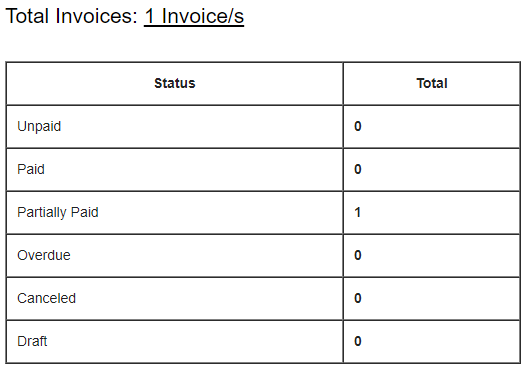Image resolution: width=528 pixels, height=370 pixels.
Task: Select the Unpaid total value 0
Action: click(358, 126)
